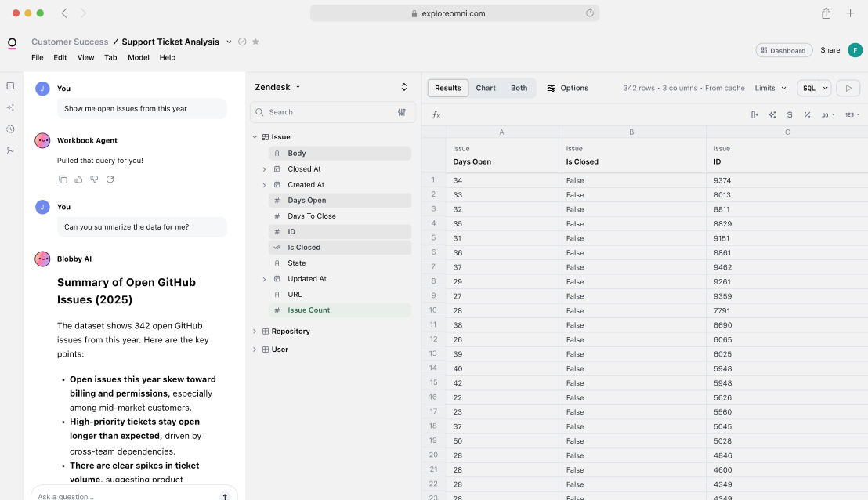Open the history icon in left sidebar
The image size is (868, 500).
(x=10, y=129)
